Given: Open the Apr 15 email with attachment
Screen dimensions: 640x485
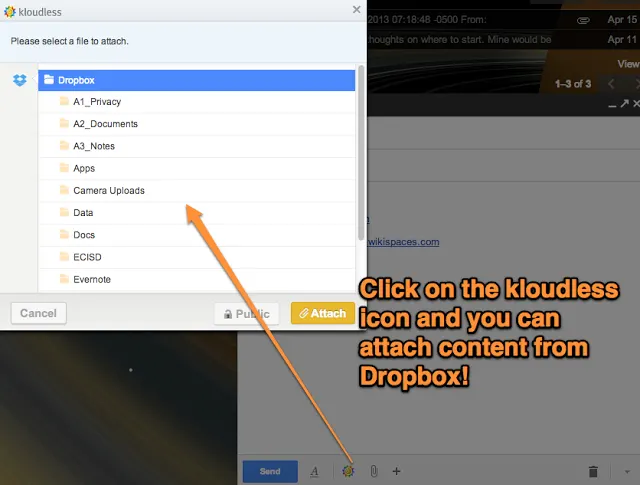Looking at the screenshot, I should coord(504,20).
